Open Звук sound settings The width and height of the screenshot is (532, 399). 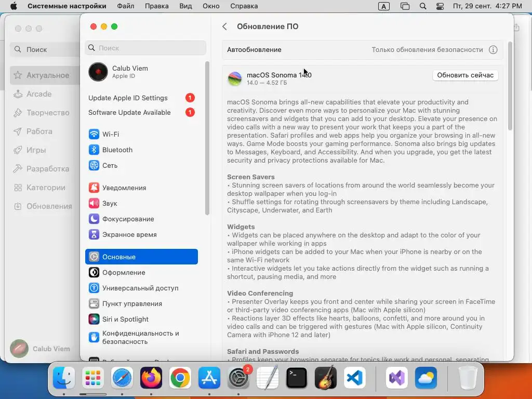click(x=141, y=203)
